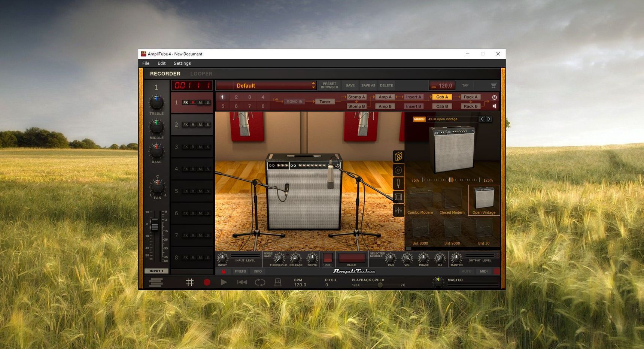Click the DELETE preset button
Image resolution: width=644 pixels, height=349 pixels.
(x=386, y=85)
